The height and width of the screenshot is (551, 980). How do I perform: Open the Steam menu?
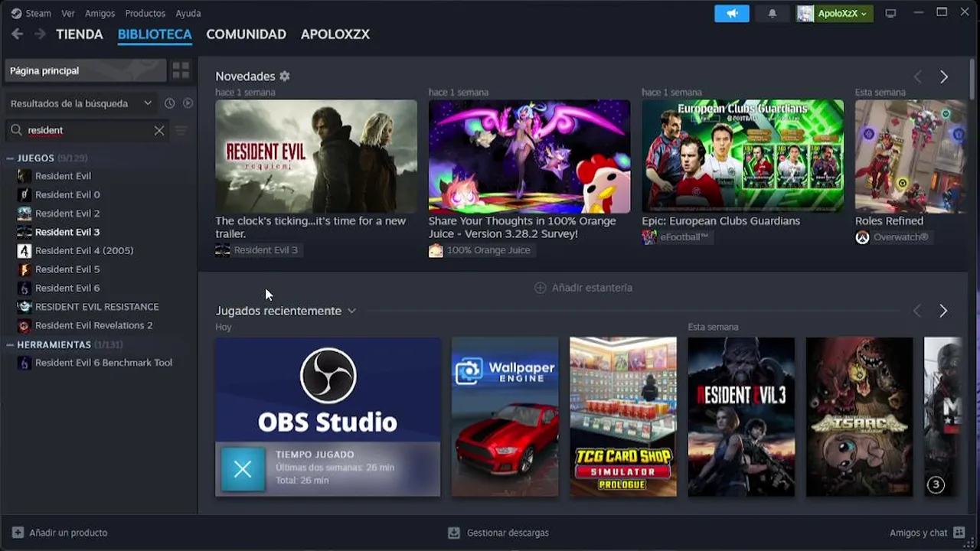point(38,14)
